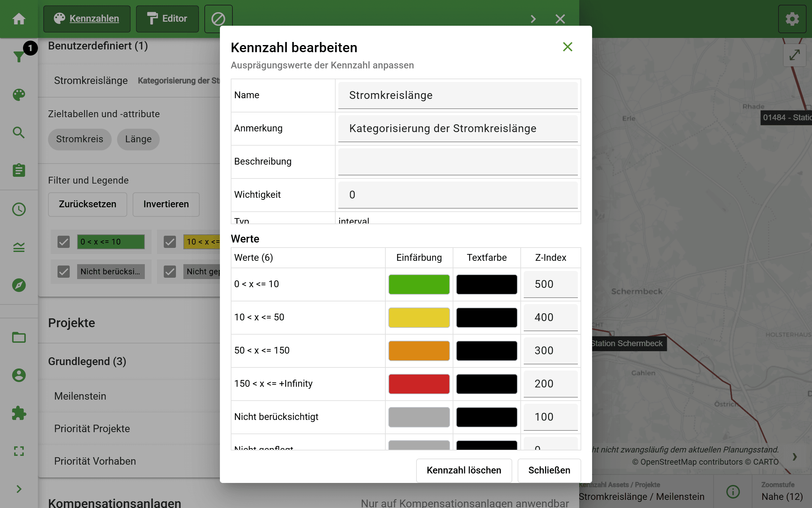
Task: Click the orange swatch for '50 < x <= 150'
Action: click(419, 351)
